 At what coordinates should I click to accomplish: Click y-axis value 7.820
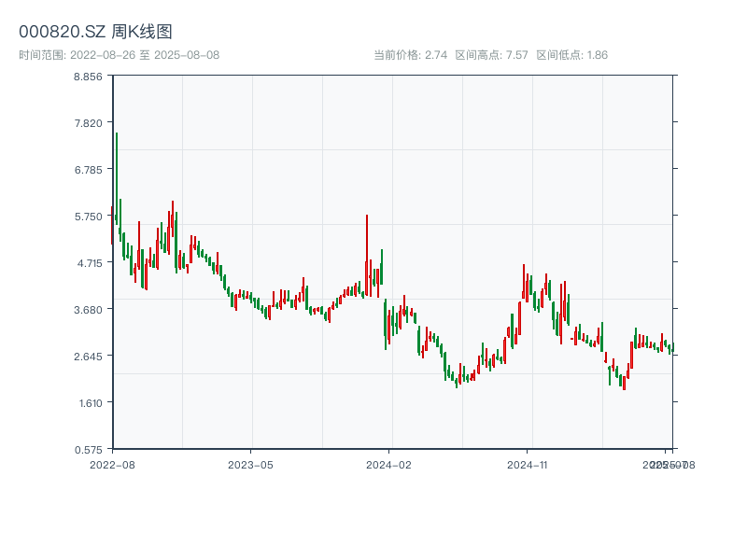[x=88, y=123]
